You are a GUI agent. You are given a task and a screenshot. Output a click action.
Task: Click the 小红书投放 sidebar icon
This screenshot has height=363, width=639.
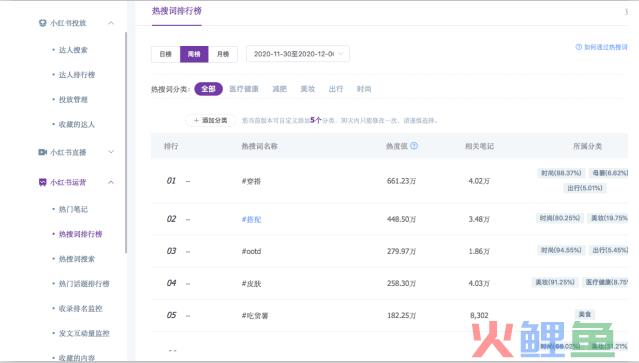(42, 23)
